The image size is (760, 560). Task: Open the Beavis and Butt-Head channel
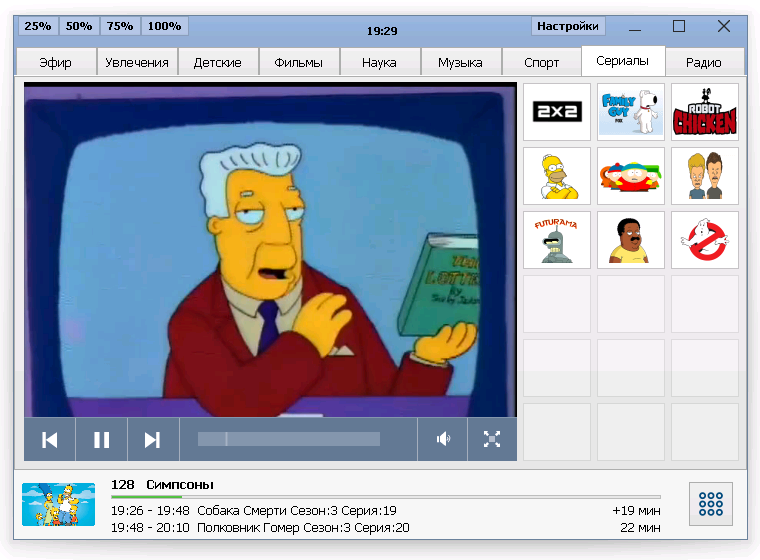point(705,176)
